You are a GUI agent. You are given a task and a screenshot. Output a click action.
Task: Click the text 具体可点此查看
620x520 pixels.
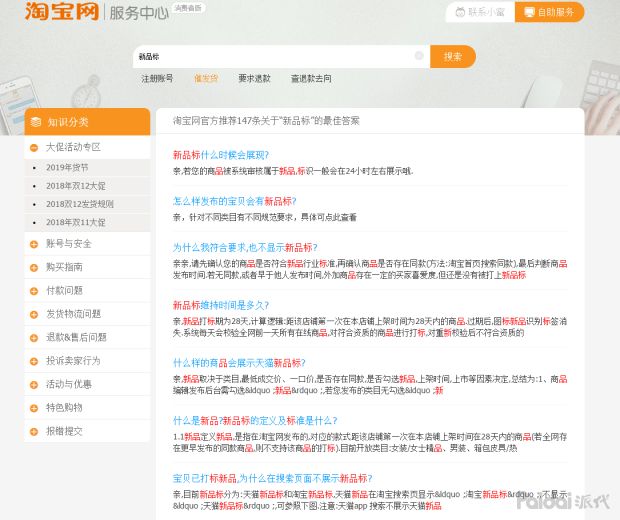click(x=329, y=217)
